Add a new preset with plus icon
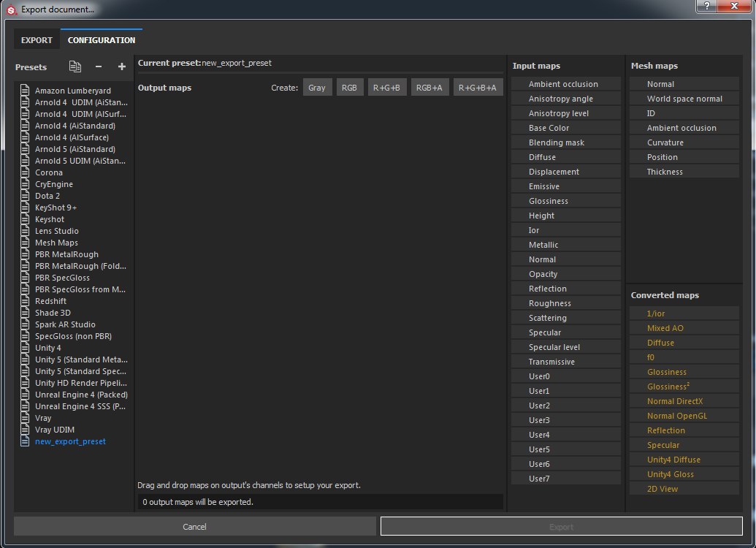756x548 pixels. [x=121, y=66]
